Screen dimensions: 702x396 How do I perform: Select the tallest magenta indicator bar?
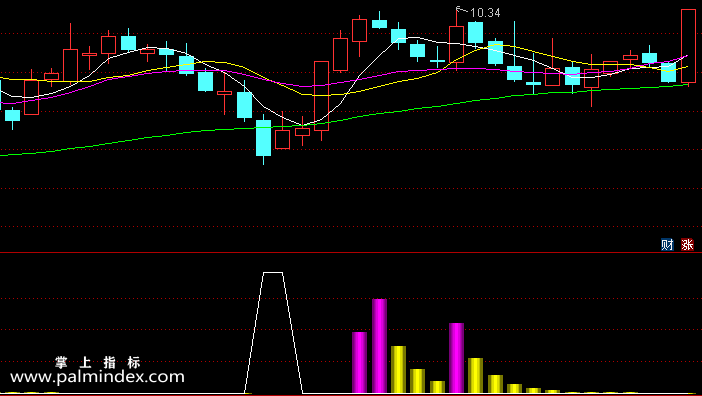(x=379, y=346)
